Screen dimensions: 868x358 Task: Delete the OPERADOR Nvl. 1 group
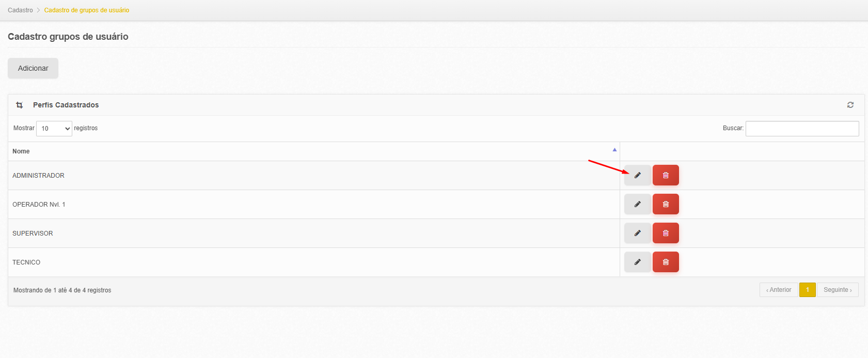coord(666,204)
